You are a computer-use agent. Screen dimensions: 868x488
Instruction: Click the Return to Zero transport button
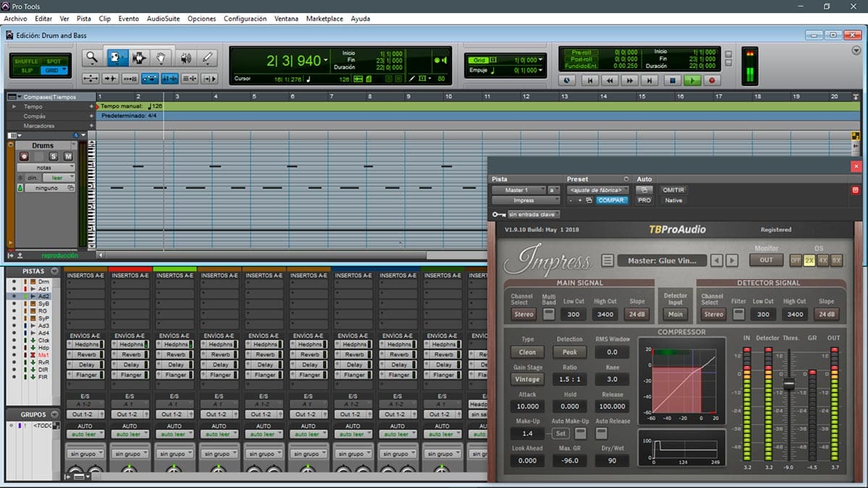(x=590, y=81)
